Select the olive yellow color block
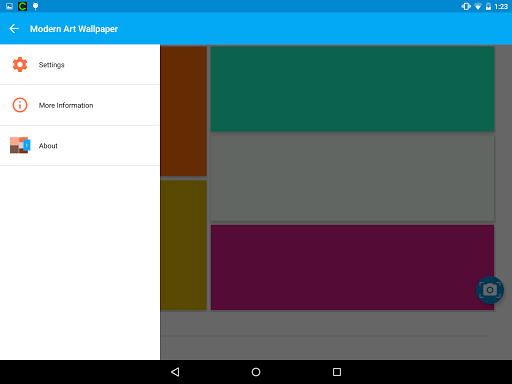Image resolution: width=512 pixels, height=384 pixels. click(184, 245)
